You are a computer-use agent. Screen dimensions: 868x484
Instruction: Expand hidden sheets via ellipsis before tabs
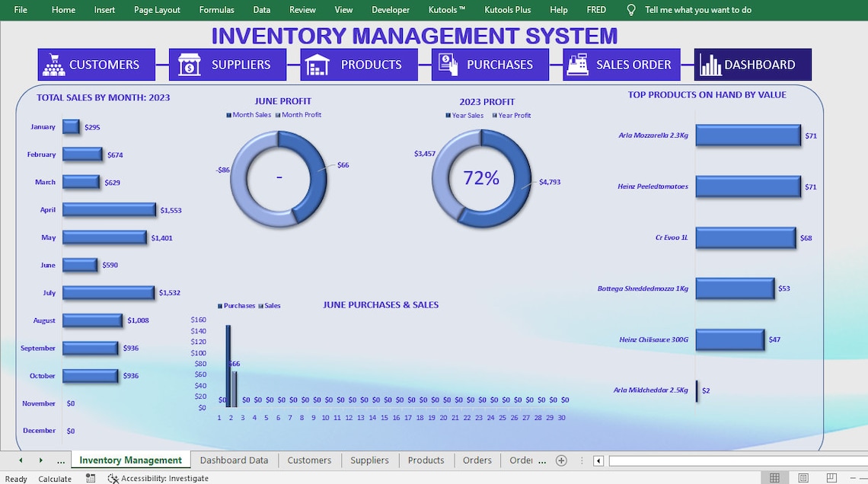[x=60, y=460]
